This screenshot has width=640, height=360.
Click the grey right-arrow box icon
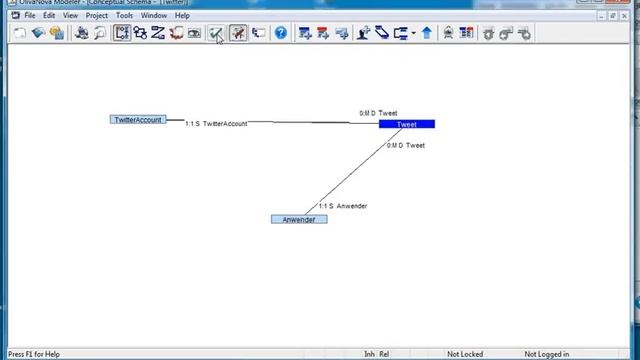[525, 33]
